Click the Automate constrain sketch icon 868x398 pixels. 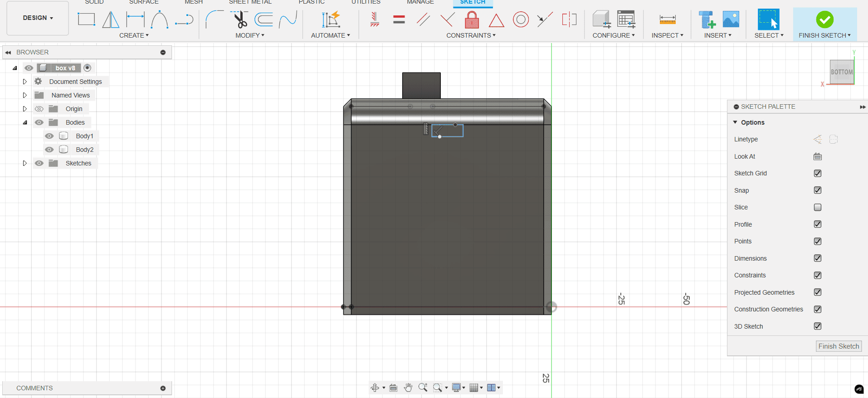331,19
